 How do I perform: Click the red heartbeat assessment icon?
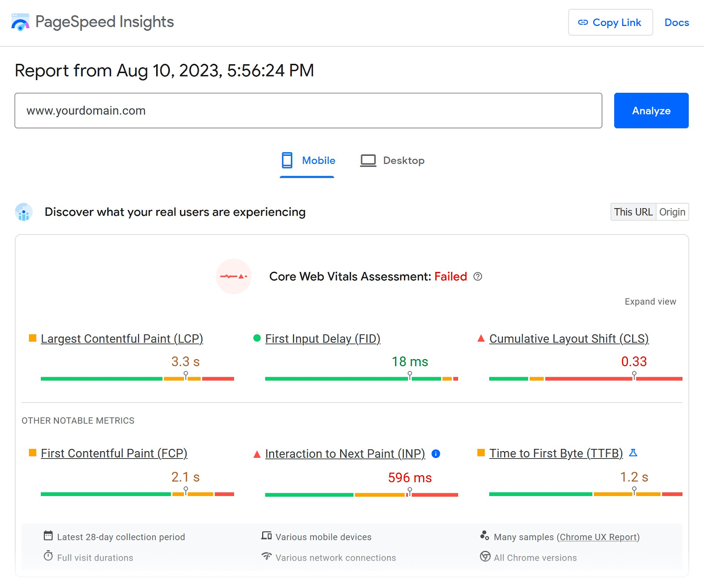click(x=234, y=276)
